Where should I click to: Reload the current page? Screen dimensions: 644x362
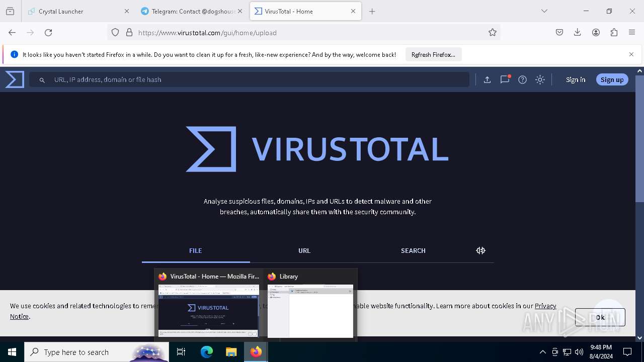48,32
